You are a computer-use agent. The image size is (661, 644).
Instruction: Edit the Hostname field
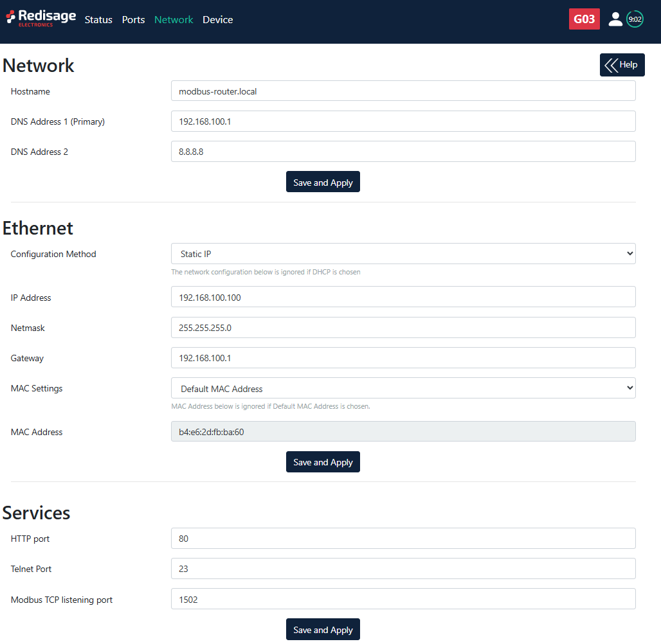pyautogui.click(x=403, y=91)
